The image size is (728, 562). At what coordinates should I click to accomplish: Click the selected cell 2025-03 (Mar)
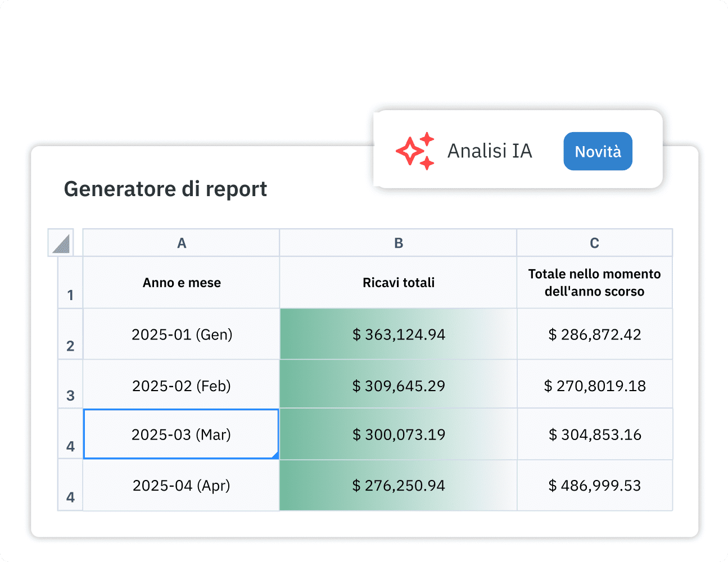tap(181, 434)
